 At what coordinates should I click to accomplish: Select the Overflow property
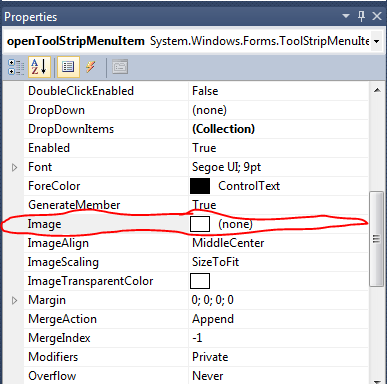pos(52,376)
